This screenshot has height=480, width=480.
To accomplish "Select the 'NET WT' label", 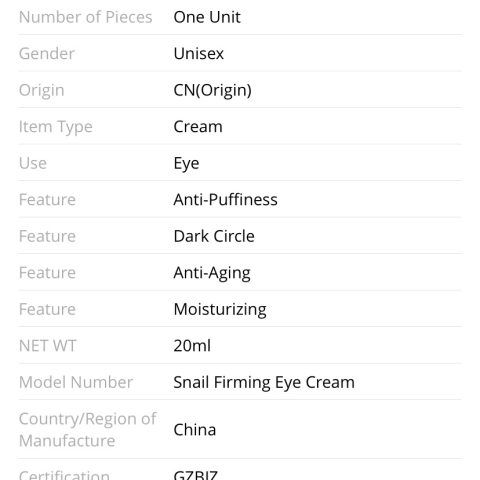I will click(x=48, y=346).
